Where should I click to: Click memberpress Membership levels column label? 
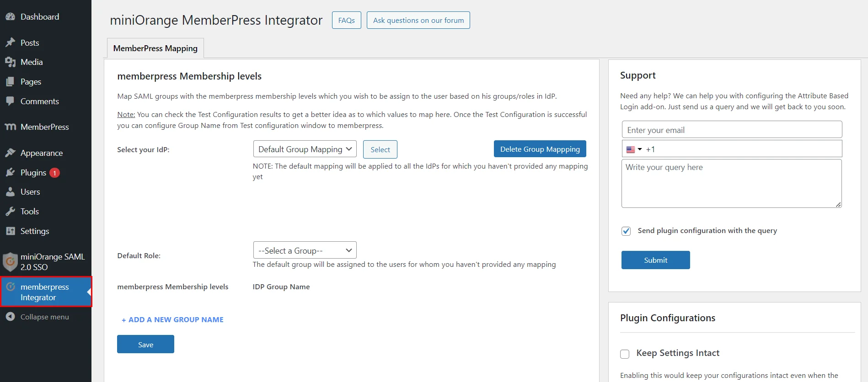coord(173,286)
